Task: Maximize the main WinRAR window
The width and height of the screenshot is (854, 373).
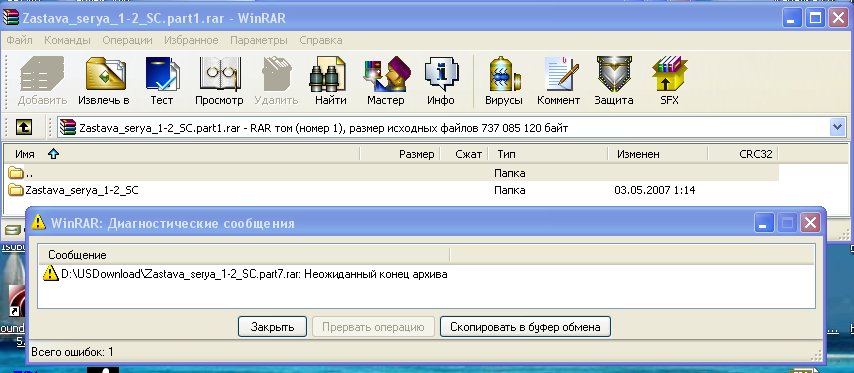Action: click(x=815, y=19)
